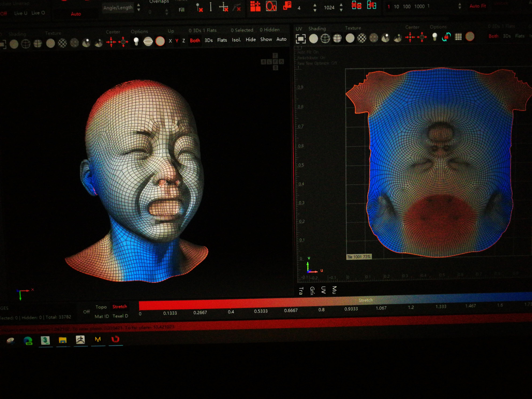This screenshot has width=532, height=399.
Task: Click the first red Center crosshair in 3D view
Action: tap(111, 42)
